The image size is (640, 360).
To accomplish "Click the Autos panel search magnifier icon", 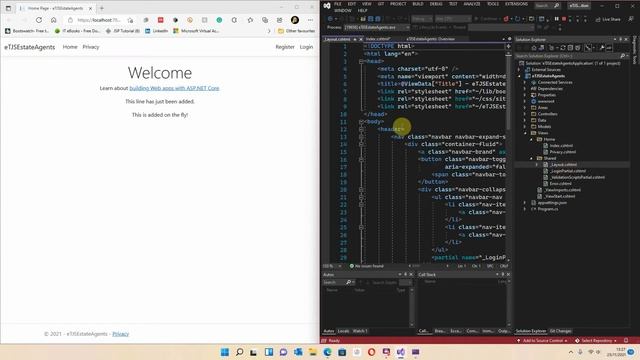I will (x=348, y=282).
